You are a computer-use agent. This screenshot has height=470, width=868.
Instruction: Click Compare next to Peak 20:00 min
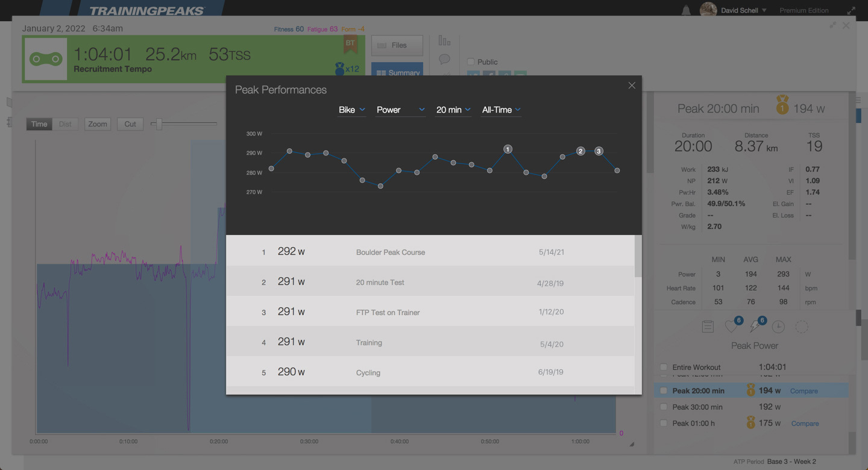pyautogui.click(x=804, y=390)
